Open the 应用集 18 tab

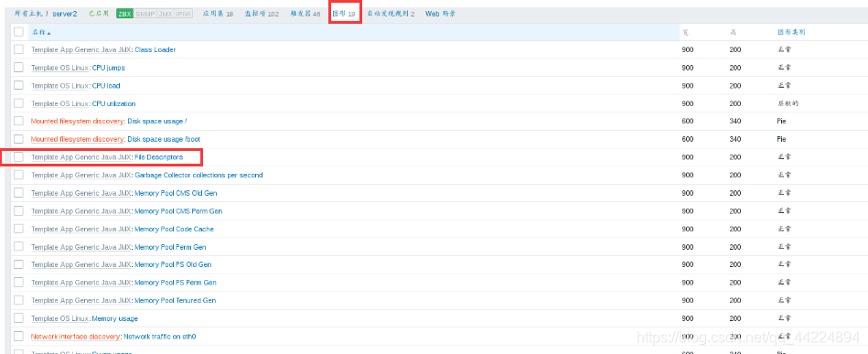point(218,14)
